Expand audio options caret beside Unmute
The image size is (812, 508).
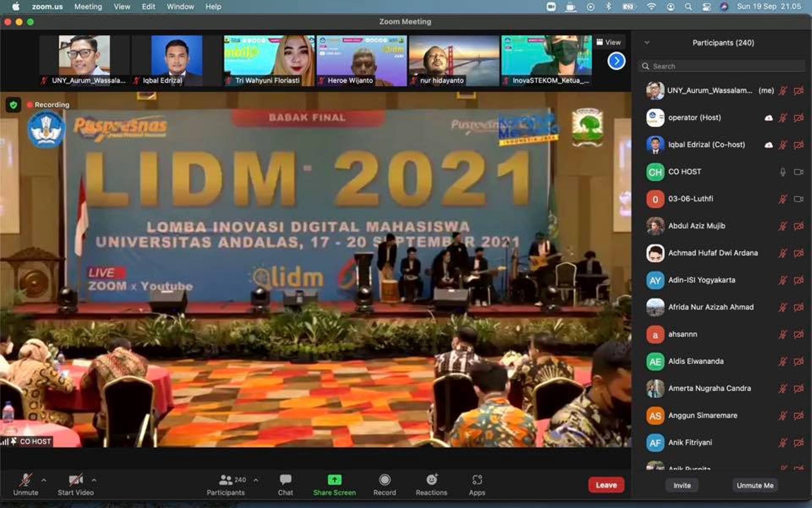pos(44,480)
